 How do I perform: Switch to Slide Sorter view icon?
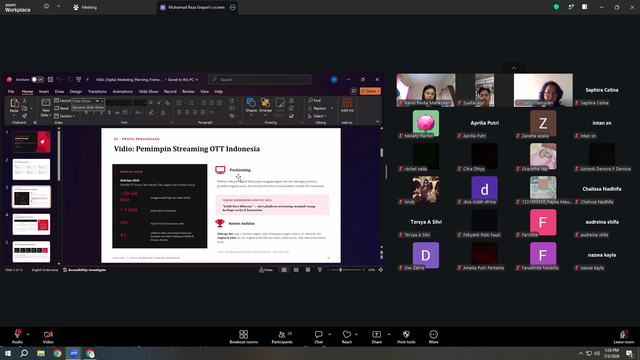tap(296, 270)
